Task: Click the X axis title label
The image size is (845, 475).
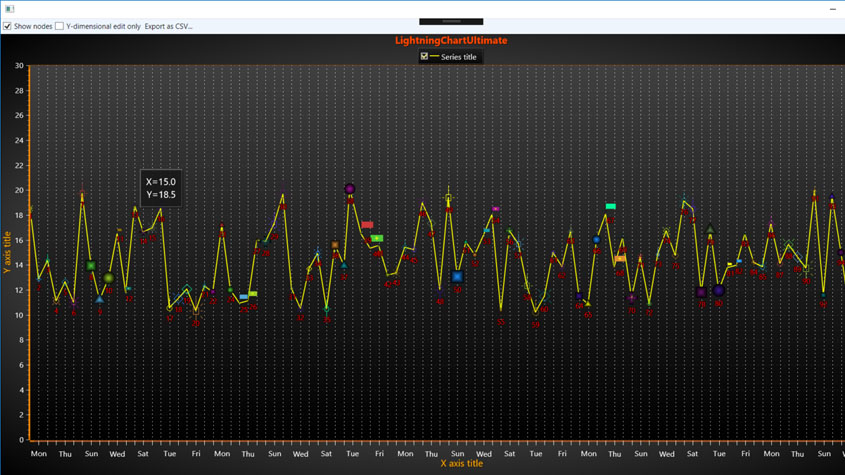Action: 461,464
